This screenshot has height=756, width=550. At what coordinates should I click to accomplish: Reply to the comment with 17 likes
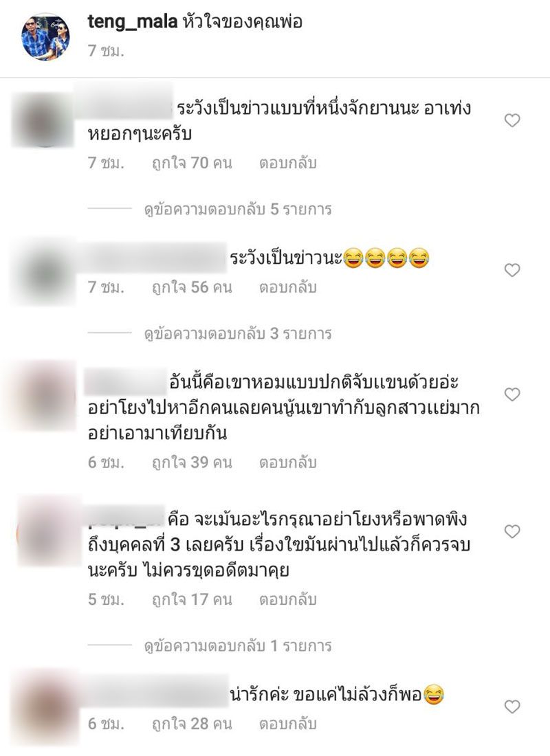pyautogui.click(x=288, y=599)
